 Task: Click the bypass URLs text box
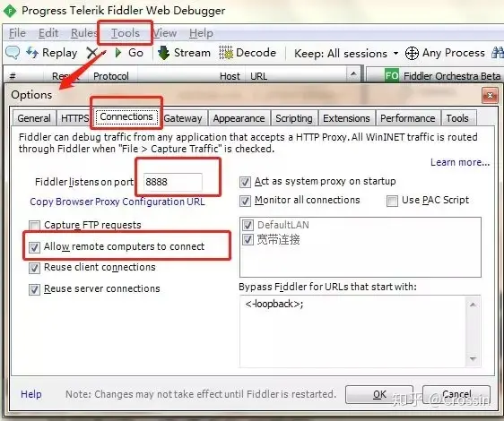(x=361, y=331)
